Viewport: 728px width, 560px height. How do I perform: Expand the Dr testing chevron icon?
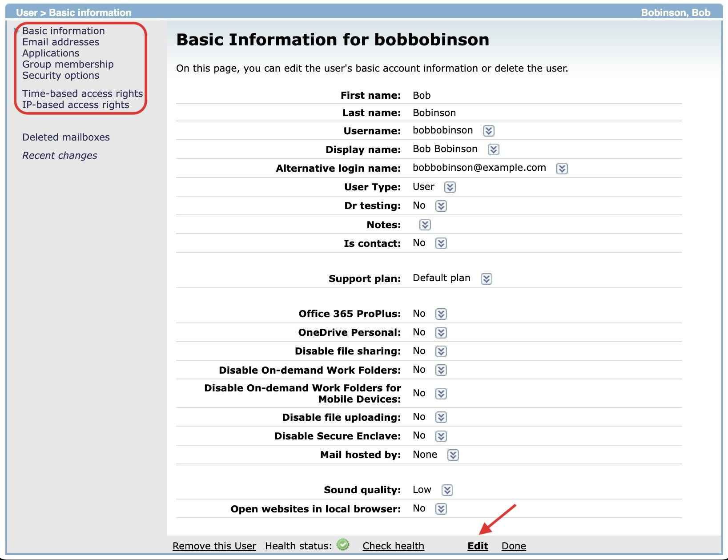(441, 206)
